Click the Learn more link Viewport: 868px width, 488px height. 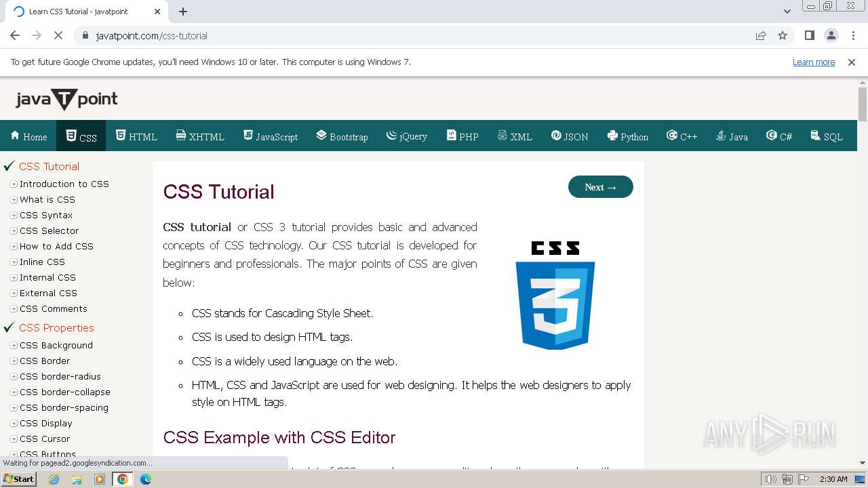click(x=814, y=62)
